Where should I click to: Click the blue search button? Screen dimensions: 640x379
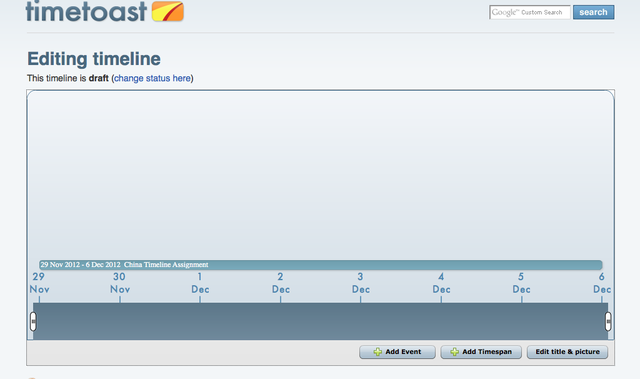click(593, 12)
